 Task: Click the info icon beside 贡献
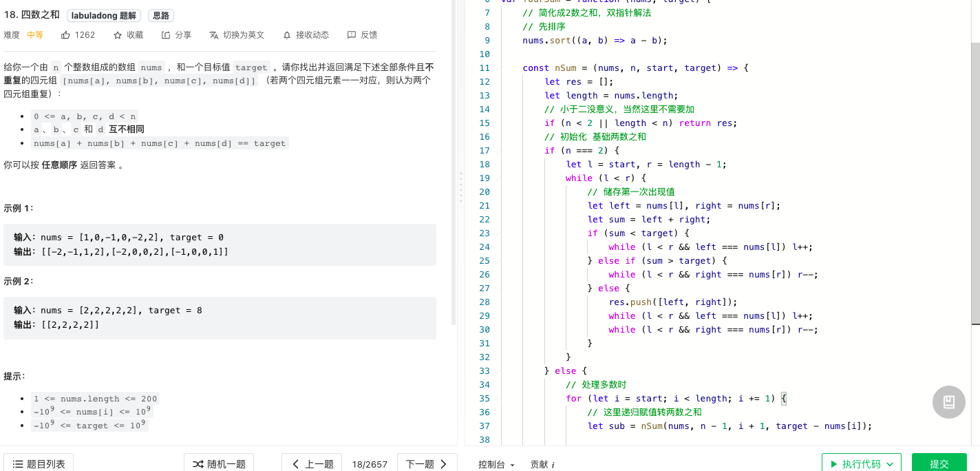click(x=553, y=465)
